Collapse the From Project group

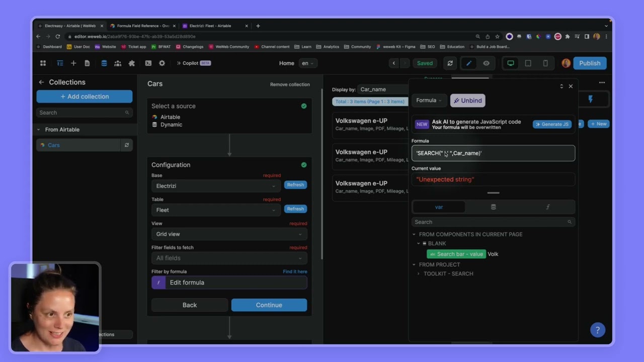[414, 264]
